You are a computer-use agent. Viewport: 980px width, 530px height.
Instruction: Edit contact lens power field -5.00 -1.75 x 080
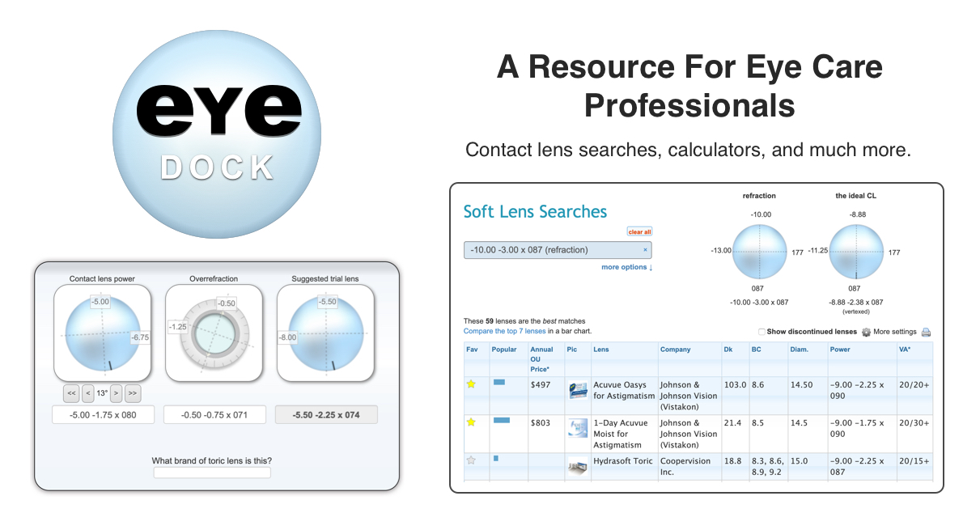tap(103, 415)
